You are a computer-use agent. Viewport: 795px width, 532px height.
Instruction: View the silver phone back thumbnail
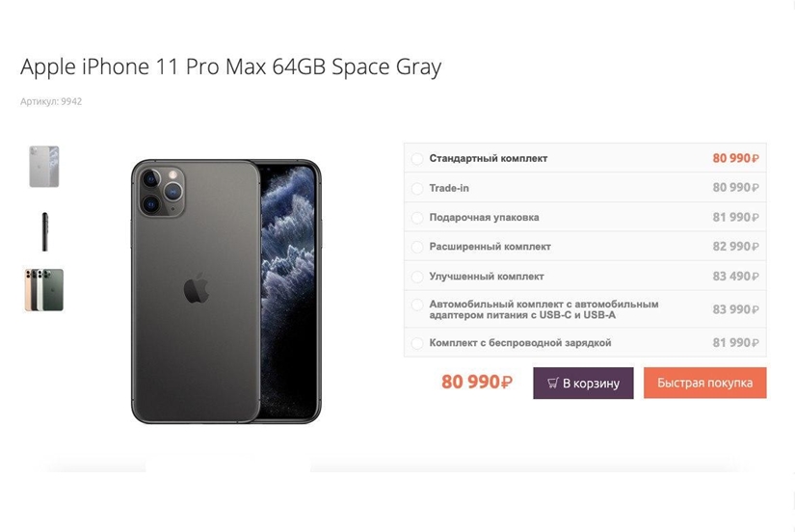pos(44,167)
